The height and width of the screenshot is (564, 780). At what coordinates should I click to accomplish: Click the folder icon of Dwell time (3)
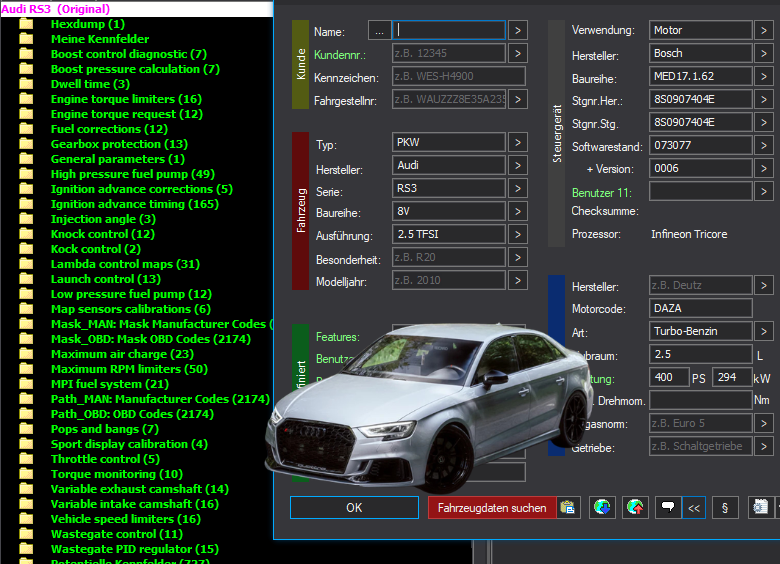click(x=26, y=84)
